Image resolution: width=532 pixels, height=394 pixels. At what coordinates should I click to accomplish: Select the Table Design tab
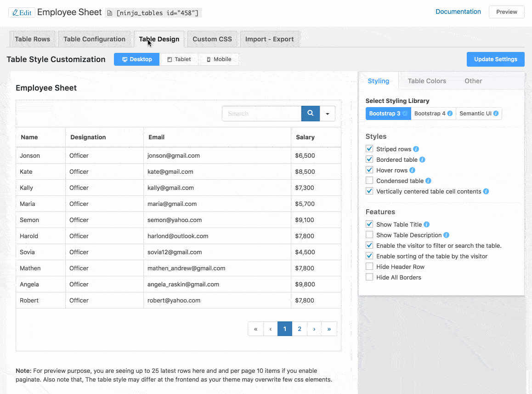tap(159, 39)
